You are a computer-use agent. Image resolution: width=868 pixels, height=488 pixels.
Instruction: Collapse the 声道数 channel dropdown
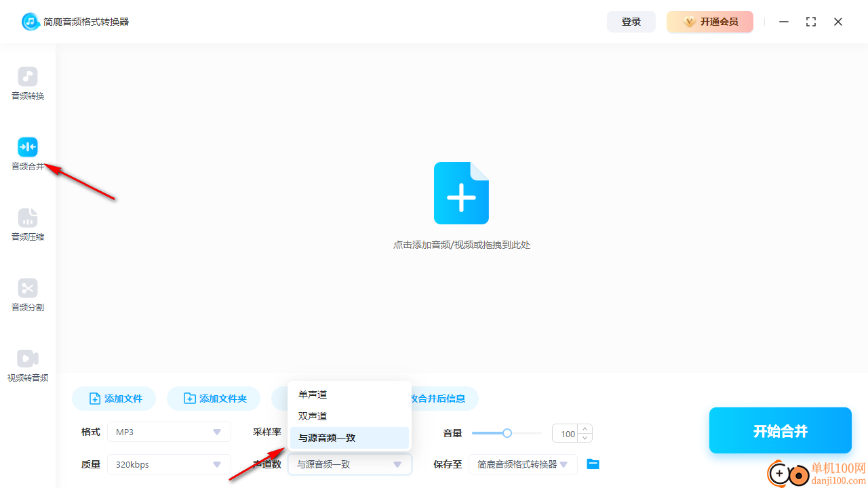point(350,464)
